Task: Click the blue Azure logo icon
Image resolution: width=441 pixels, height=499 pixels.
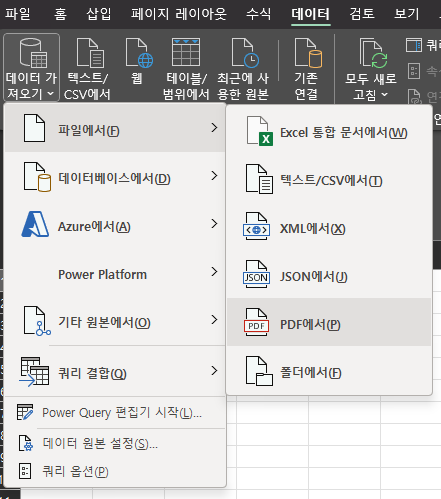Action: pyautogui.click(x=35, y=224)
